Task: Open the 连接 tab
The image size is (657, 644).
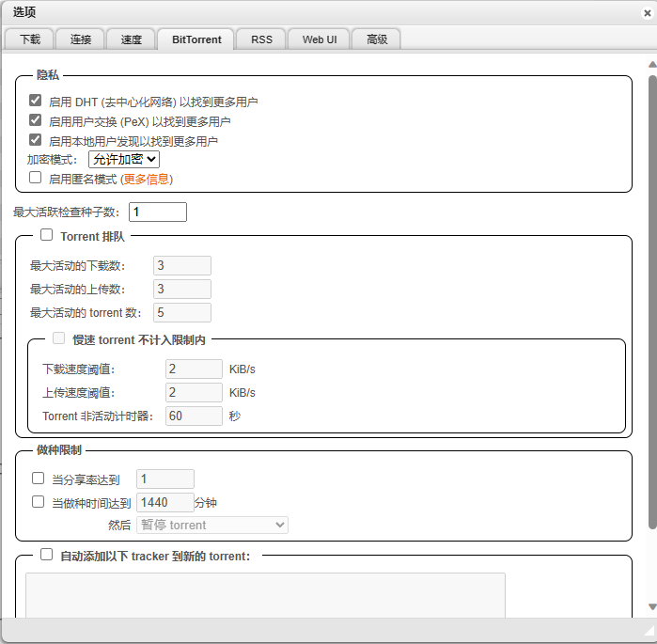Action: [x=81, y=39]
